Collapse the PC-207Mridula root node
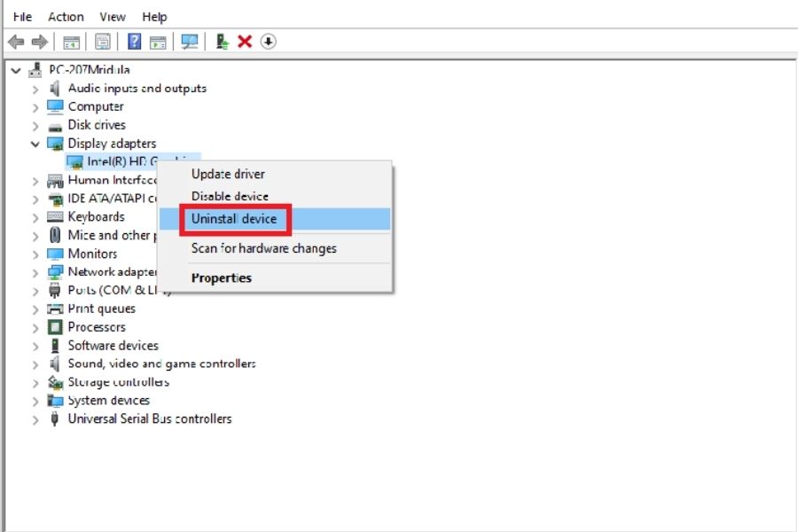The image size is (798, 532). tap(16, 70)
